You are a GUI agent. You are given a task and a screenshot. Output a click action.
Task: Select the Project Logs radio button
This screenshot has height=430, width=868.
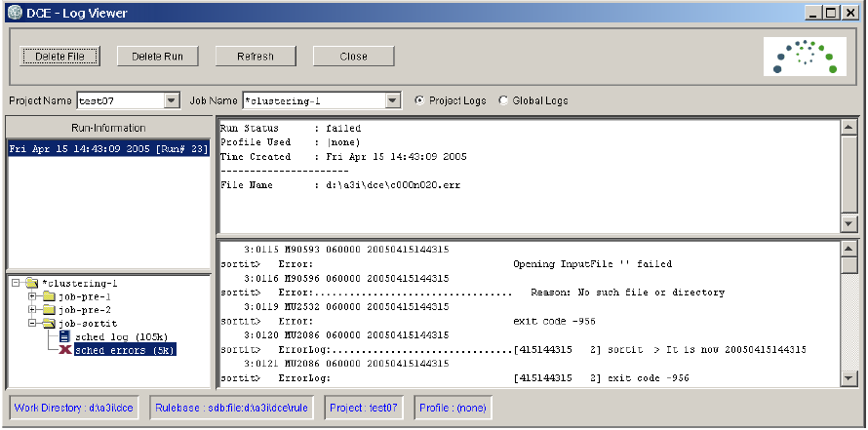[420, 100]
